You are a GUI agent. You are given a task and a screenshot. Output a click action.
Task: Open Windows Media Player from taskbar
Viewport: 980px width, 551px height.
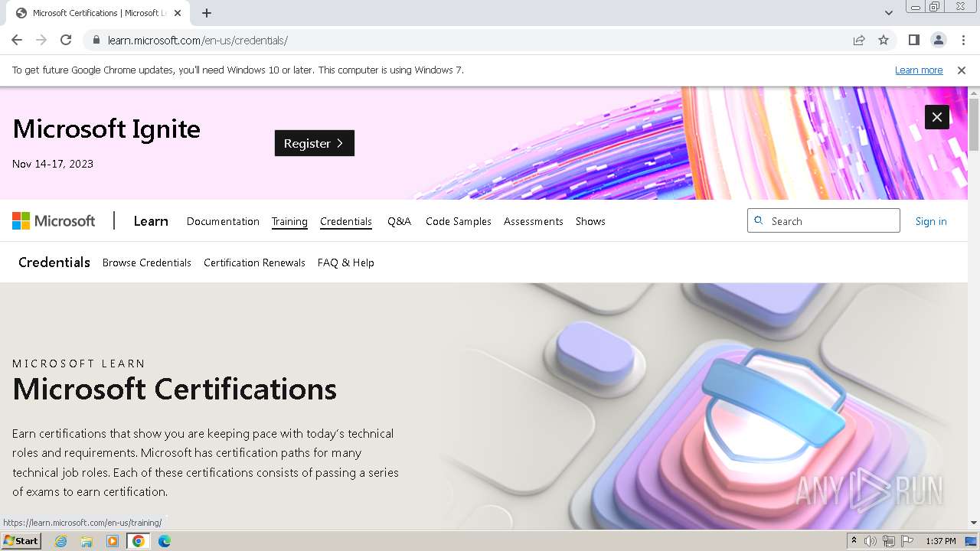tap(113, 541)
